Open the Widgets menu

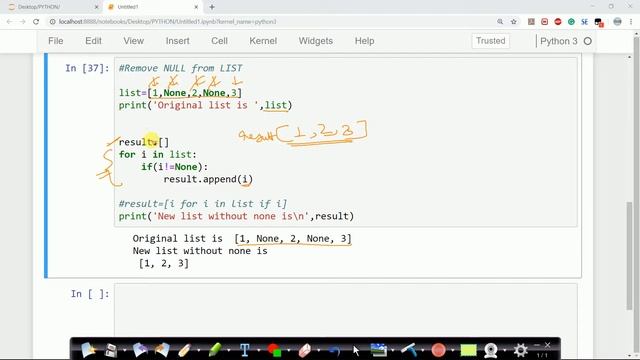click(x=316, y=41)
